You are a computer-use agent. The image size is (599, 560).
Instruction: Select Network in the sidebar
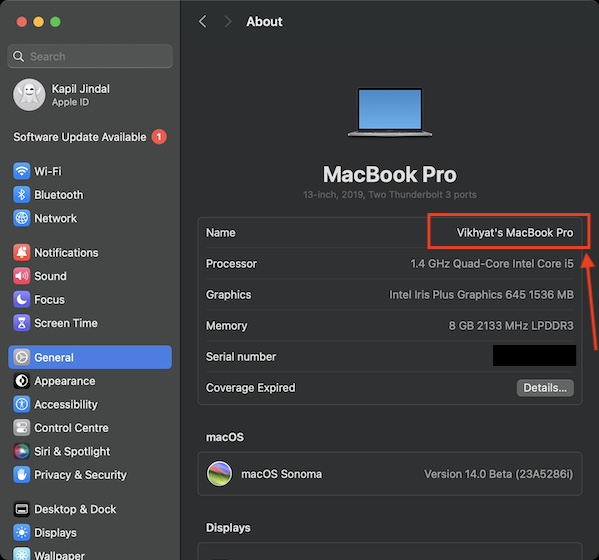coord(90,218)
